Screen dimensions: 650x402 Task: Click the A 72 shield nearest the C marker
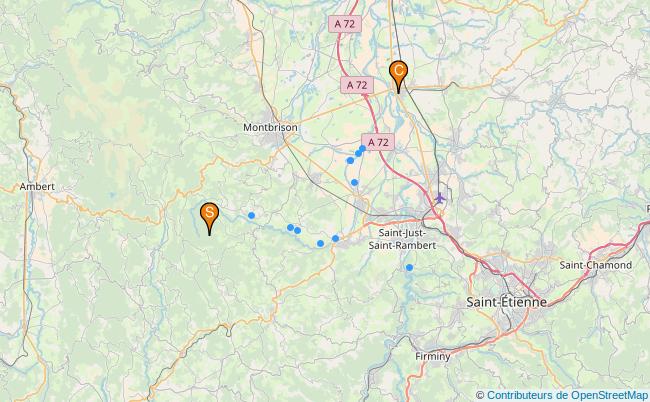point(357,85)
